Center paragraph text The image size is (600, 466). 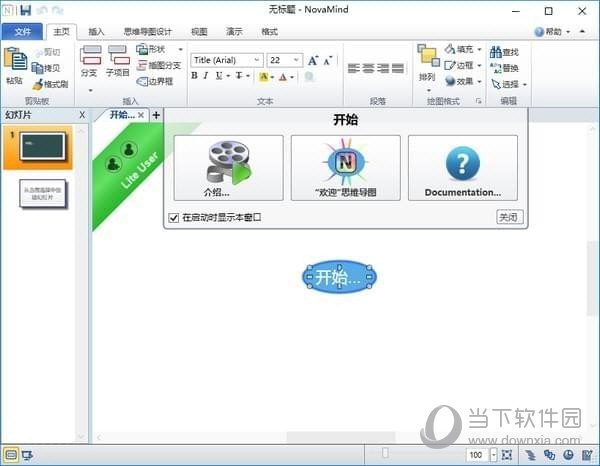tap(368, 68)
